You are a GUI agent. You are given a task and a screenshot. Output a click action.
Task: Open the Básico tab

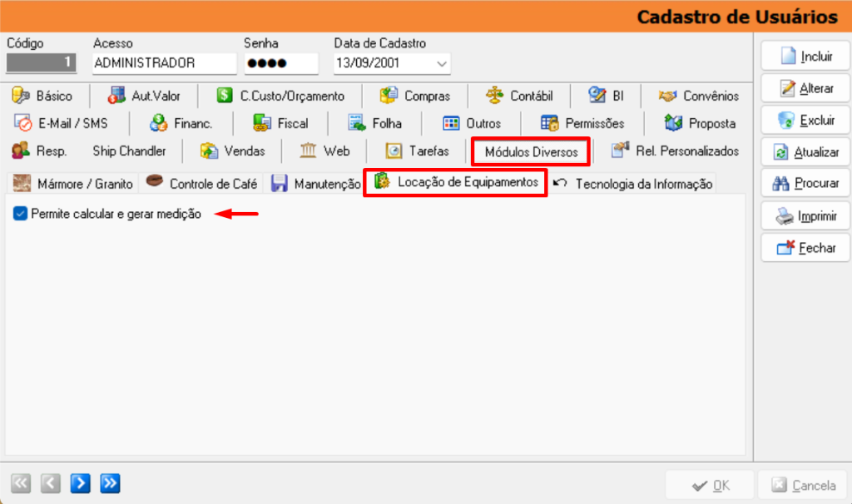42,96
